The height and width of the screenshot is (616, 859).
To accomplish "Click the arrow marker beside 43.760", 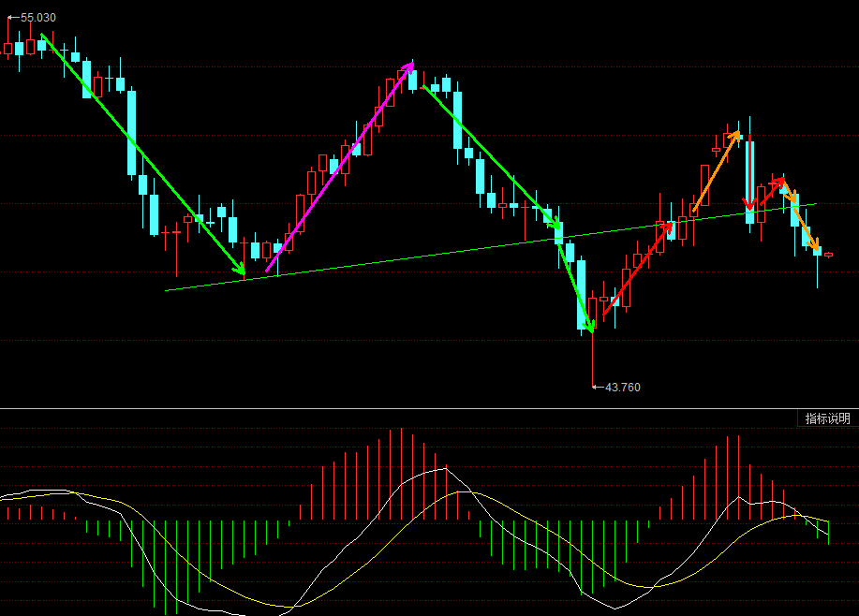I will 597,387.
